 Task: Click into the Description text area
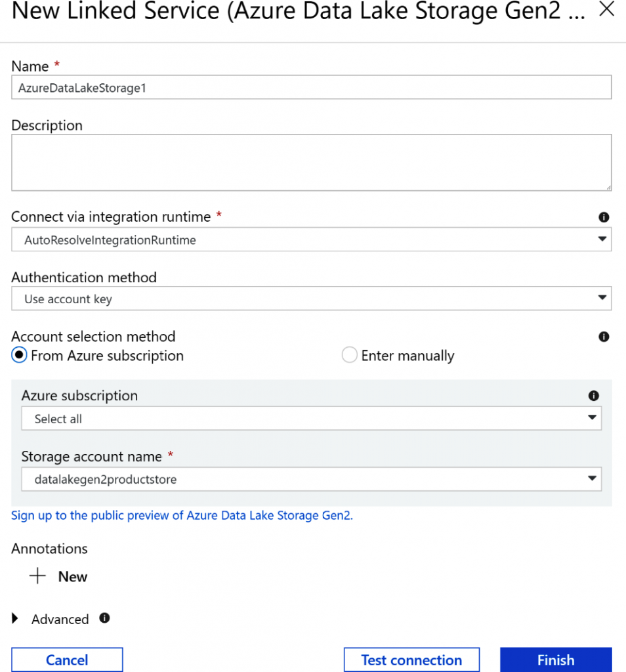312,163
